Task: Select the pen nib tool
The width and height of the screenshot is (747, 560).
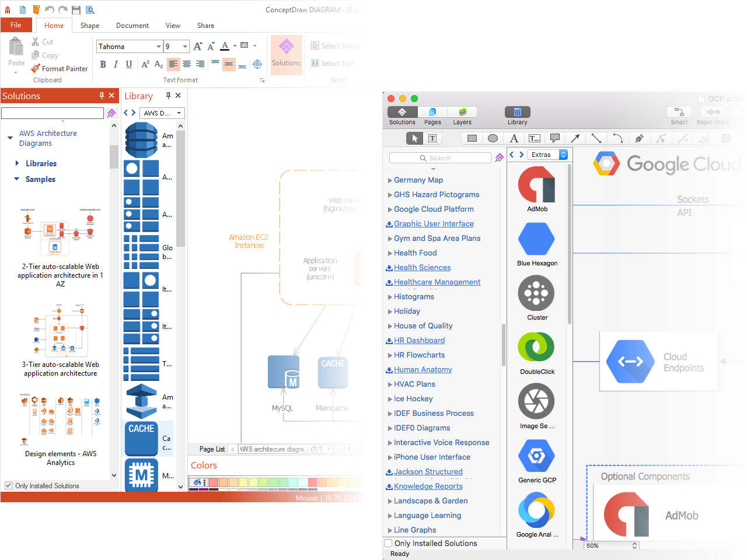Action: click(x=639, y=138)
